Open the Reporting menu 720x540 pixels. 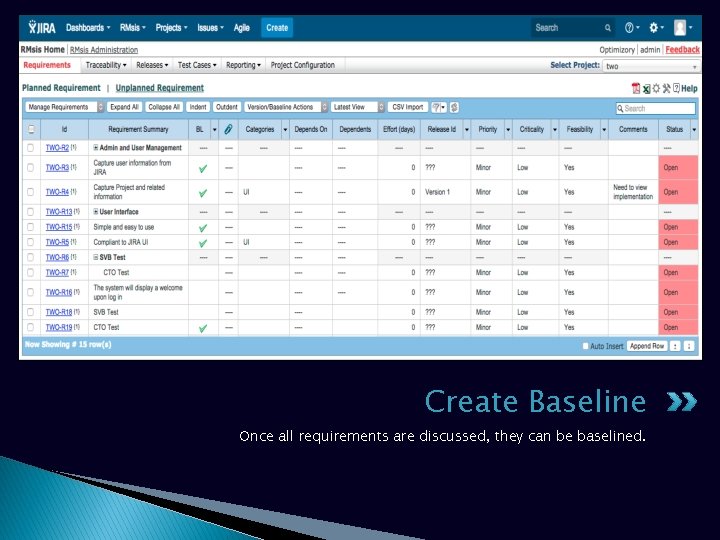tap(243, 65)
